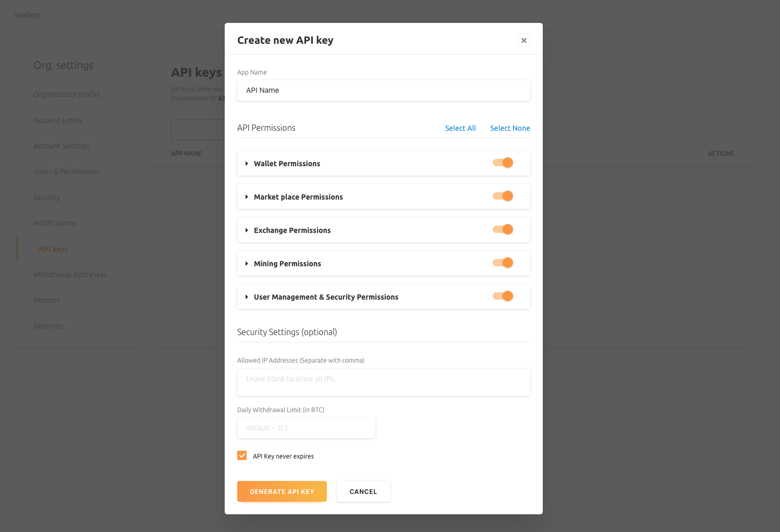Screen dimensions: 780x532
Task: Disable Exchange Permissions access
Action: click(x=502, y=229)
